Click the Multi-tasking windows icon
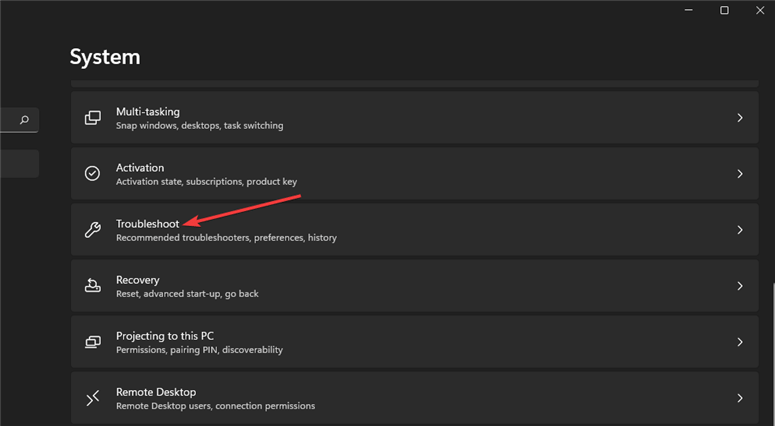Viewport: 775px width, 426px height. 92,118
